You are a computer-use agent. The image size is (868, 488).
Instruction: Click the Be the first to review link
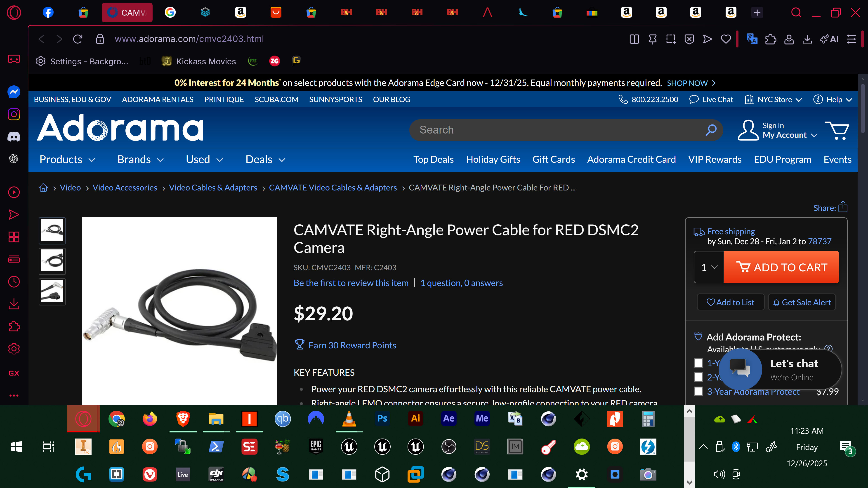point(351,283)
